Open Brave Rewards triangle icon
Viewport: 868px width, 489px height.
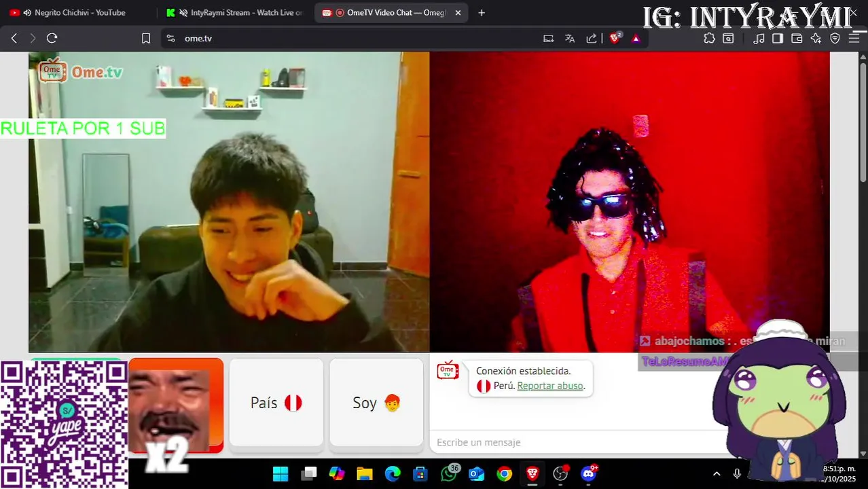(636, 38)
